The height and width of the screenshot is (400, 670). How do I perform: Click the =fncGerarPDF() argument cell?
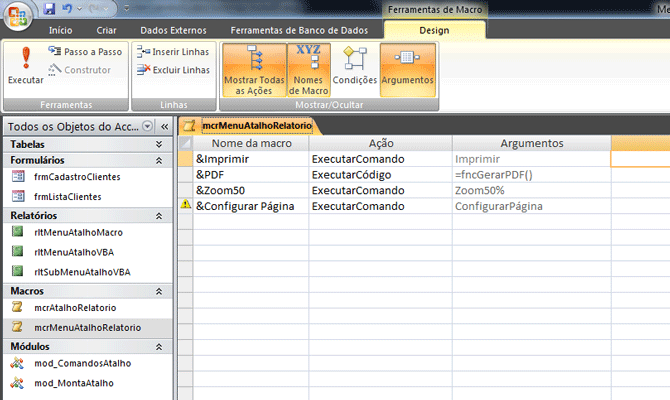pos(532,175)
